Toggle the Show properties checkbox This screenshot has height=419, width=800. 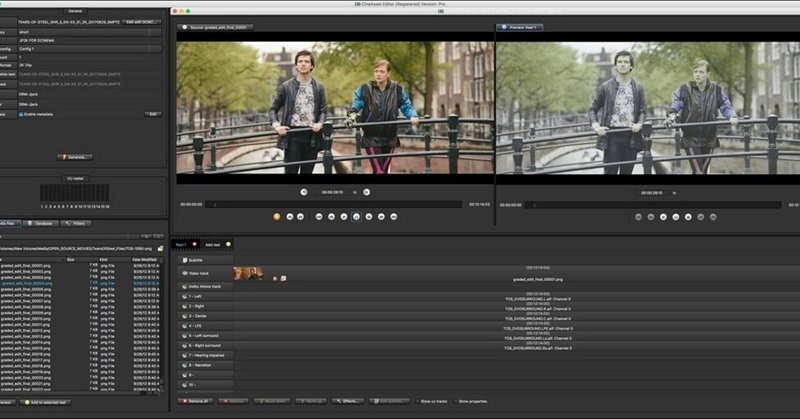[456, 402]
